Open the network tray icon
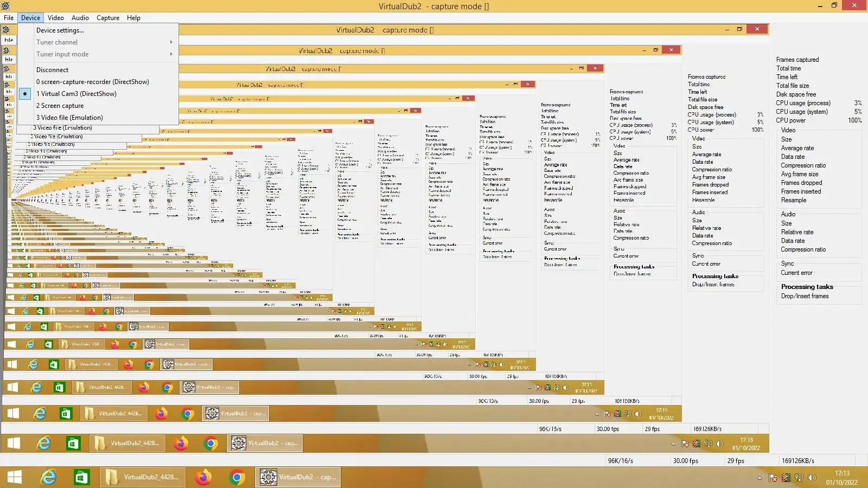 (799, 478)
